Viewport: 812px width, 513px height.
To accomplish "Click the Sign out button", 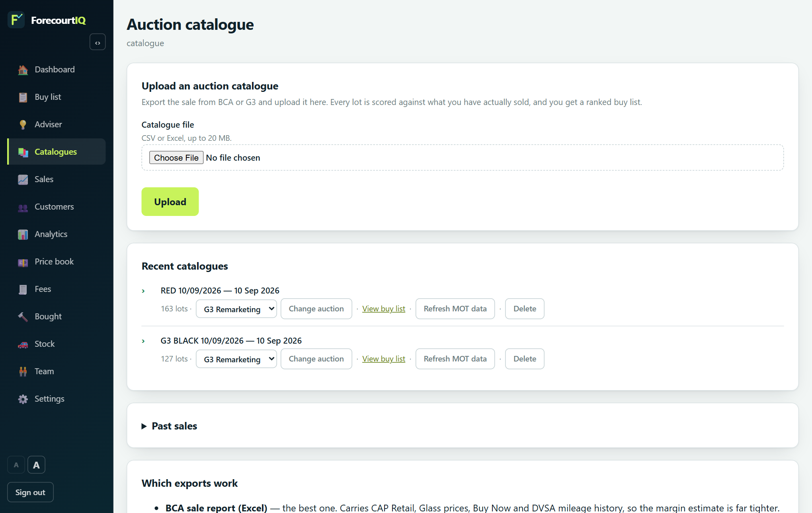I will 30,492.
